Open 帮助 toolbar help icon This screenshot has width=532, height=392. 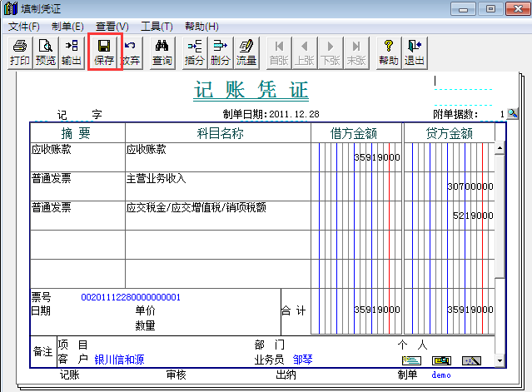[x=388, y=52]
